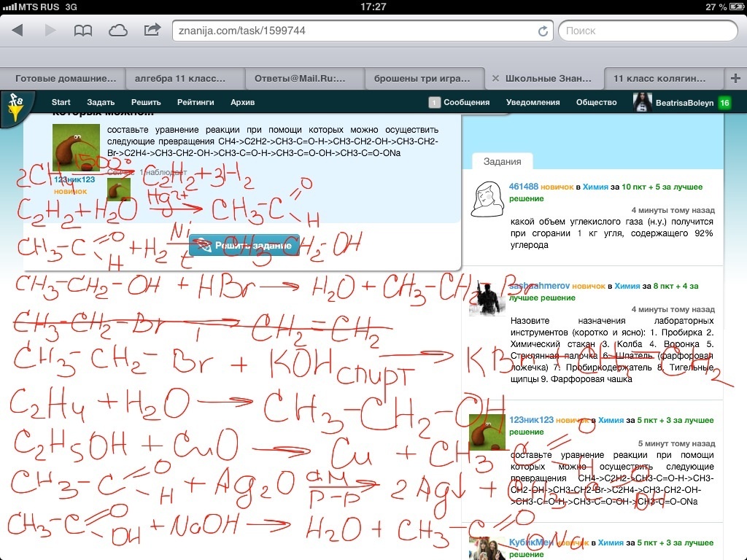
Task: Open the Рейтинги menu item
Action: click(196, 103)
